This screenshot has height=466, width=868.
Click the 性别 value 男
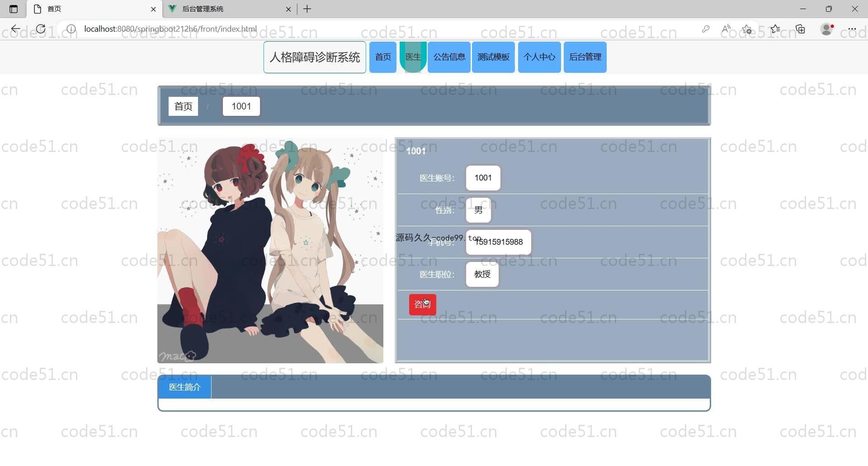[x=478, y=210]
